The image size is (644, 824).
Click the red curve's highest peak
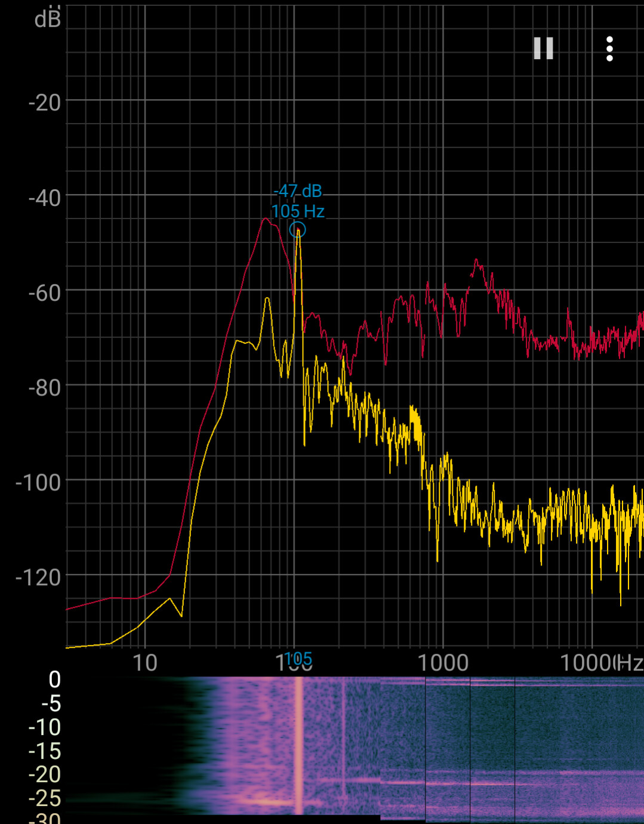(x=265, y=219)
